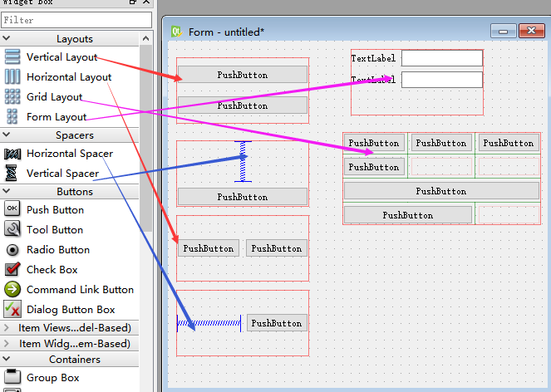Image resolution: width=551 pixels, height=392 pixels.
Task: Click the first TextLabel input field
Action: click(441, 58)
